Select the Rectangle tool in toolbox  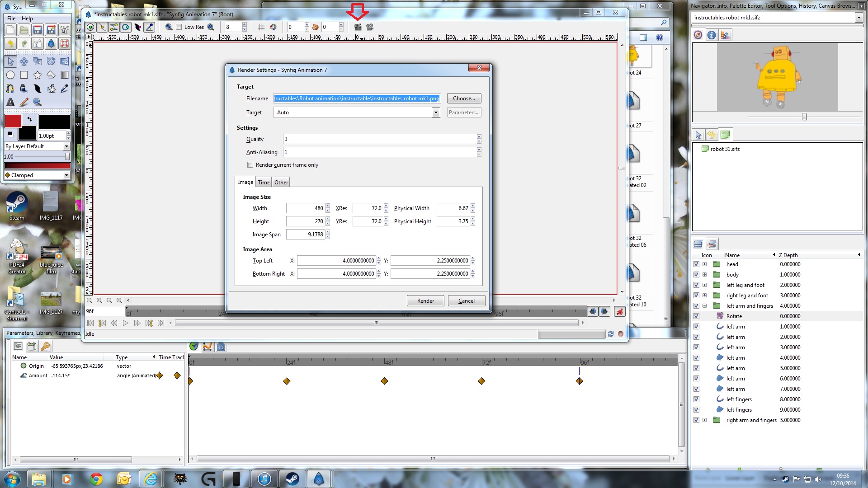pos(24,75)
